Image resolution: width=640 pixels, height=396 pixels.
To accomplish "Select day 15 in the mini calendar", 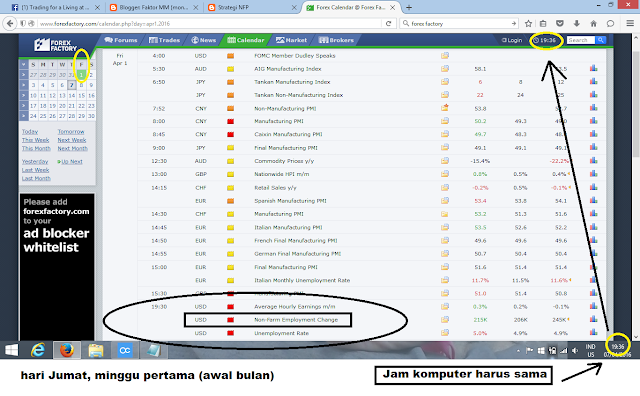I will 81,95.
